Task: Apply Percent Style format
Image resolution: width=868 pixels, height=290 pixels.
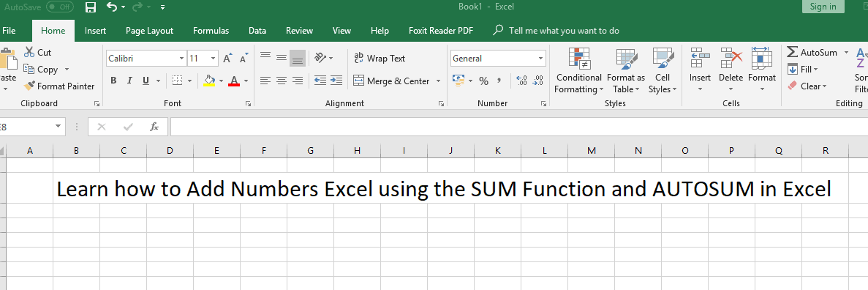Action: [x=484, y=81]
